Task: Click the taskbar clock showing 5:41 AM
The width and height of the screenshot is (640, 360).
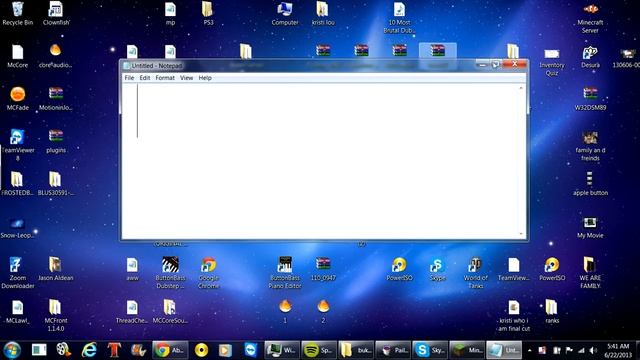Action: pos(618,350)
